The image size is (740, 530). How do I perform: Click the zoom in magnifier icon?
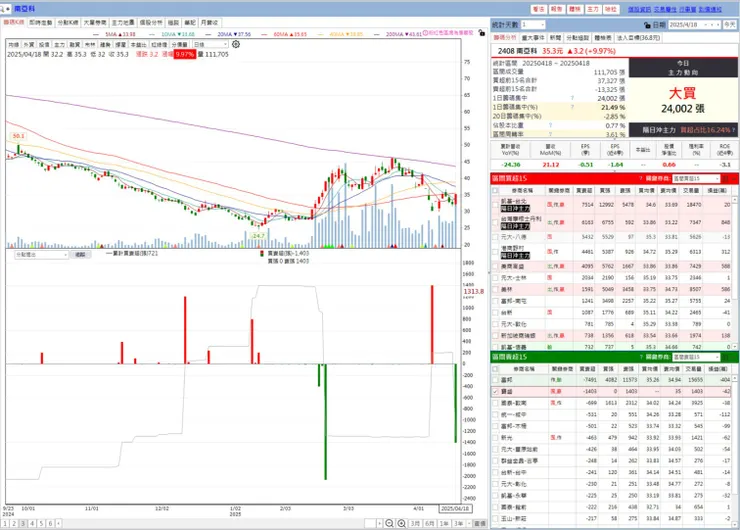[x=402, y=523]
